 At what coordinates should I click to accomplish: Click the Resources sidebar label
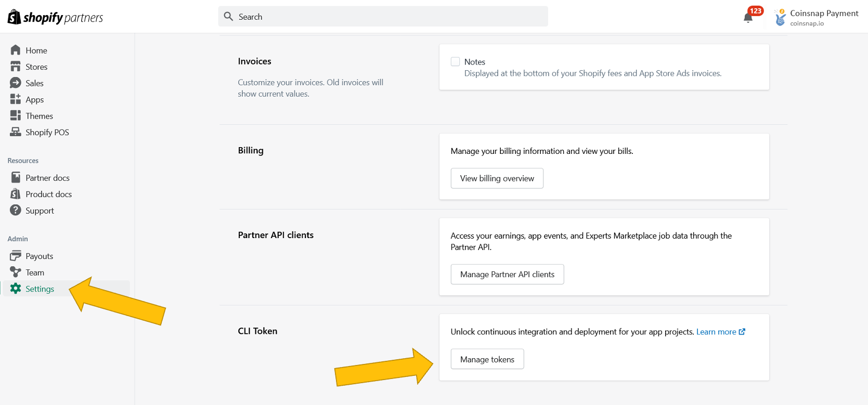point(23,161)
